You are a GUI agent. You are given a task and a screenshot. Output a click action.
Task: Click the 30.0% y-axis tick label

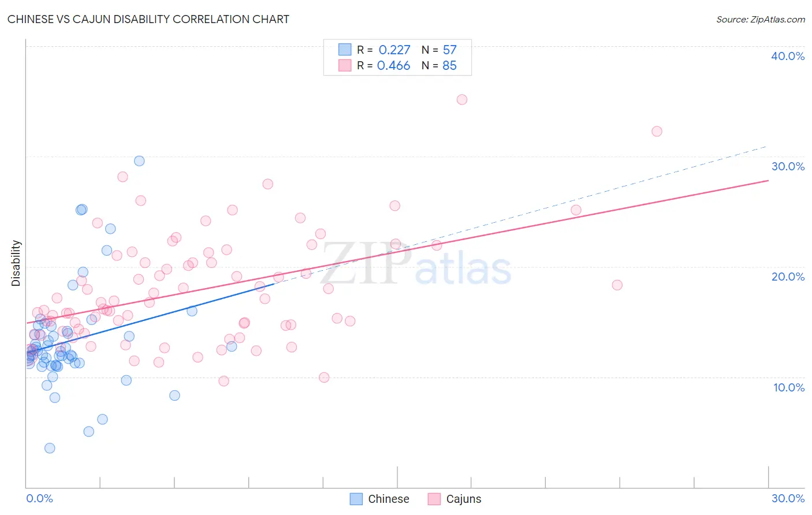788,166
